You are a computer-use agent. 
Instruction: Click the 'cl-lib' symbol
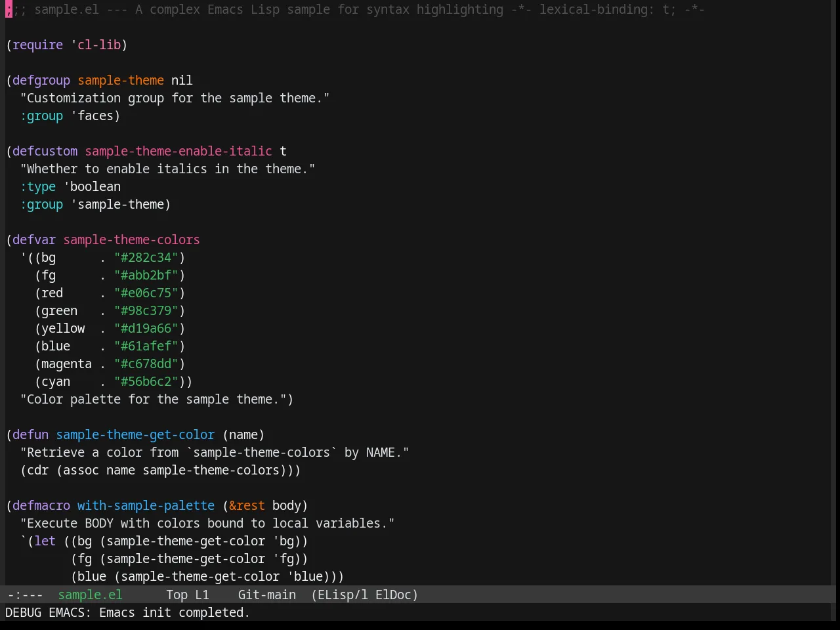tap(99, 45)
